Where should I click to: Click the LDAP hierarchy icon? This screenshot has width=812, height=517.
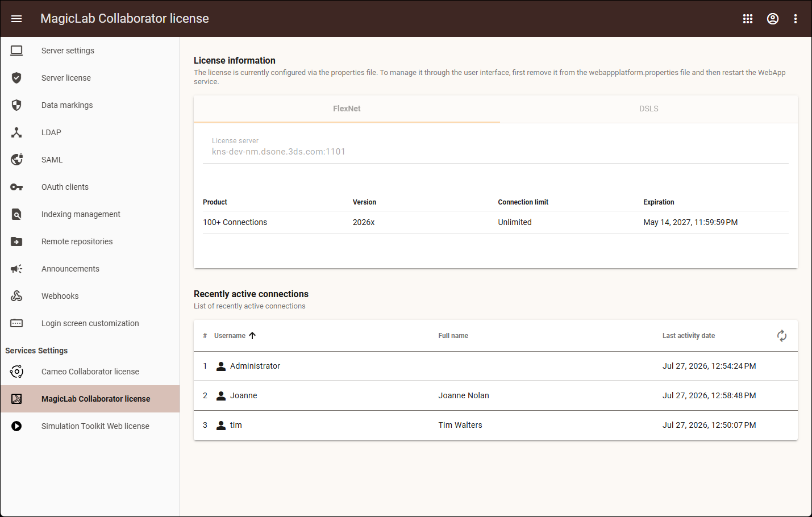click(16, 132)
